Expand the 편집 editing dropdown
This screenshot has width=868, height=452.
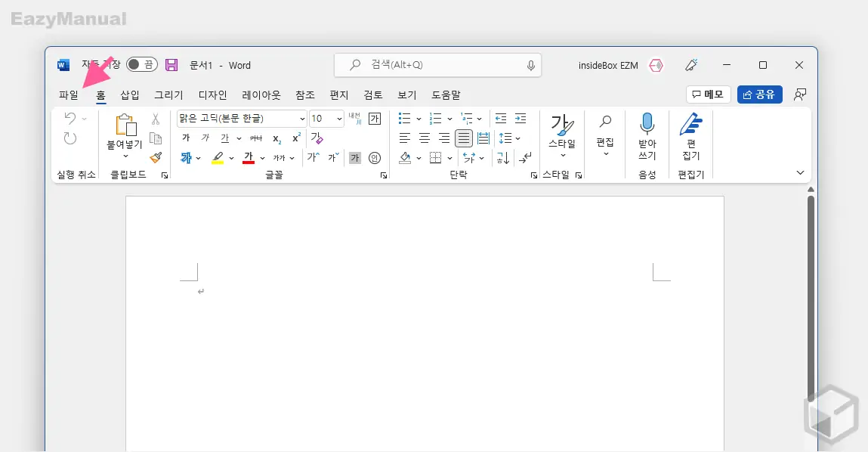(x=606, y=154)
